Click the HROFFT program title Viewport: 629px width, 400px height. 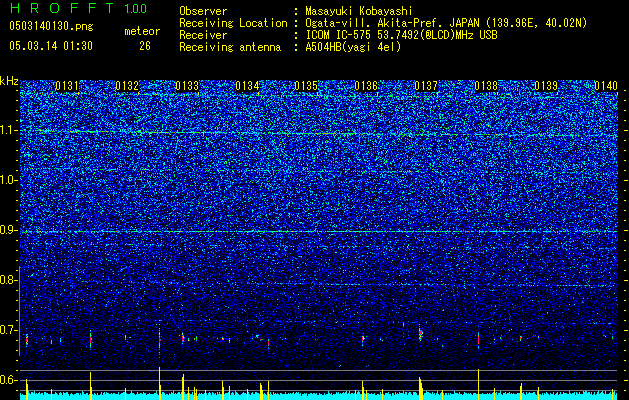[62, 8]
